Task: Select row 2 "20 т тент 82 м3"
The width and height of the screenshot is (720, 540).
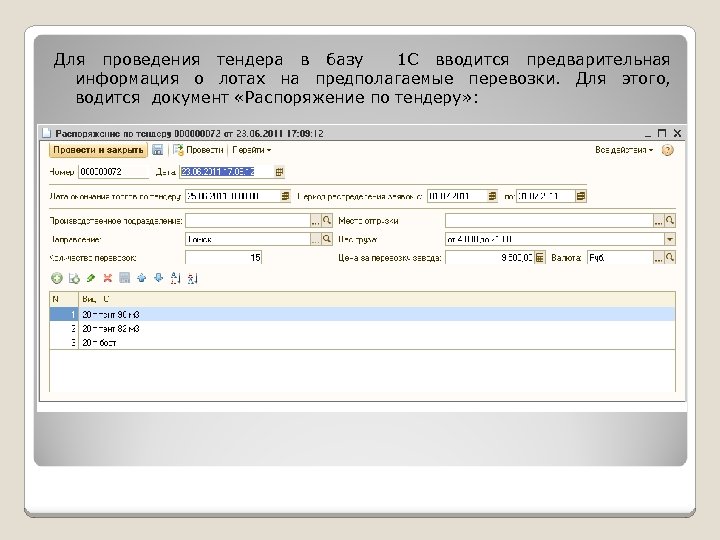Action: (x=362, y=329)
